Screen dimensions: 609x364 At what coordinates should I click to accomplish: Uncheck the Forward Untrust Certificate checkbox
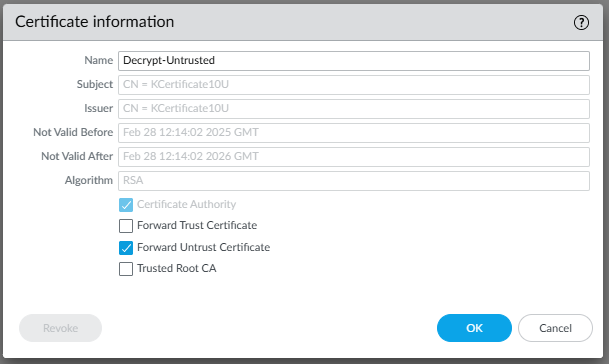126,248
